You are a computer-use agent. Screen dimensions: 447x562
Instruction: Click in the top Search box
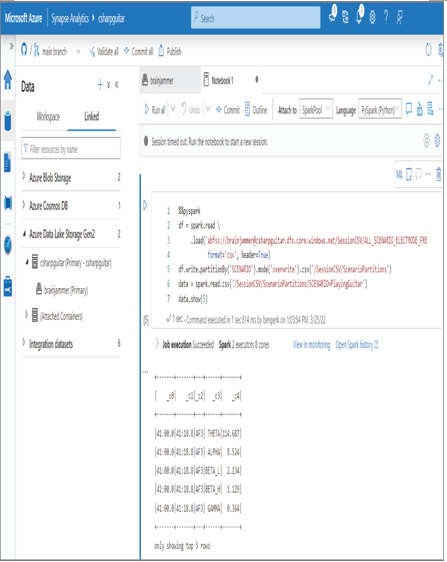pos(256,17)
